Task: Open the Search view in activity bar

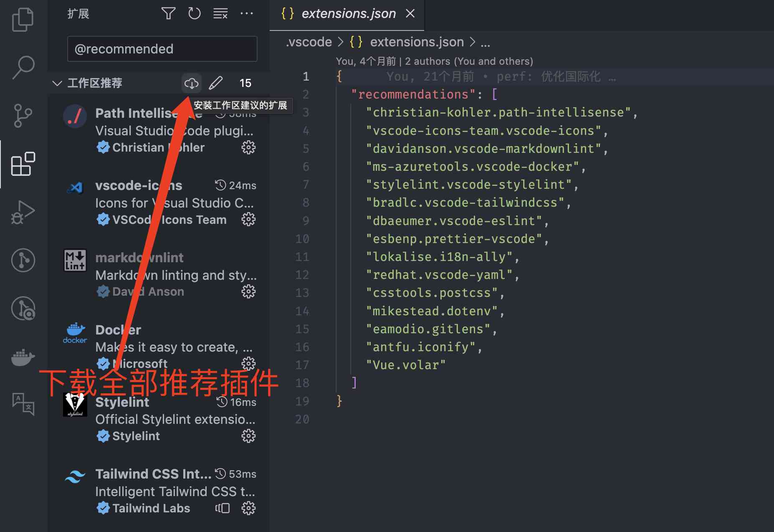Action: point(23,67)
